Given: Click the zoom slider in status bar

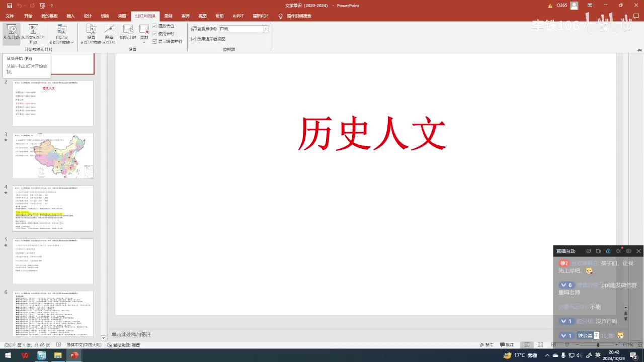Looking at the screenshot, I should 598,345.
